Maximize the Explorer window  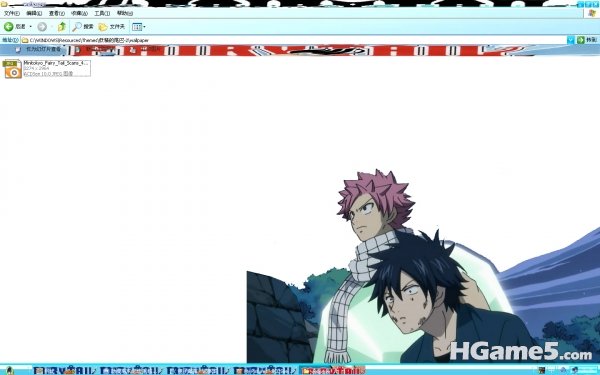[588, 4]
